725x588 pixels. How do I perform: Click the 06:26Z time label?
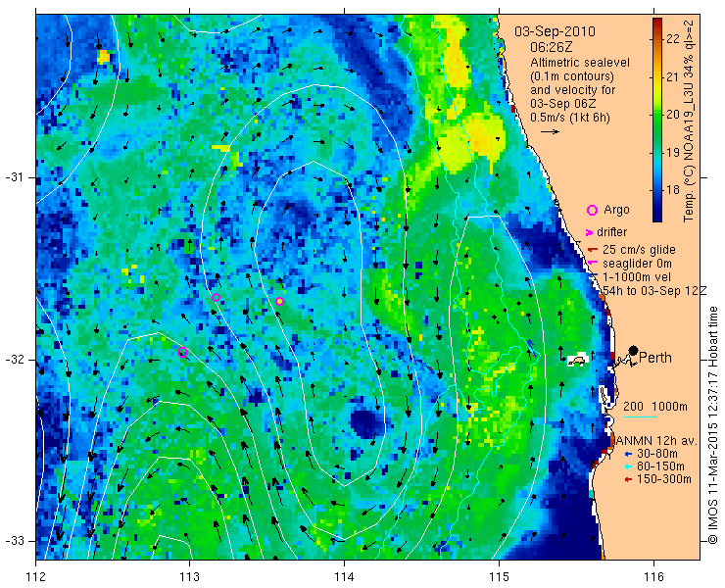(x=550, y=47)
